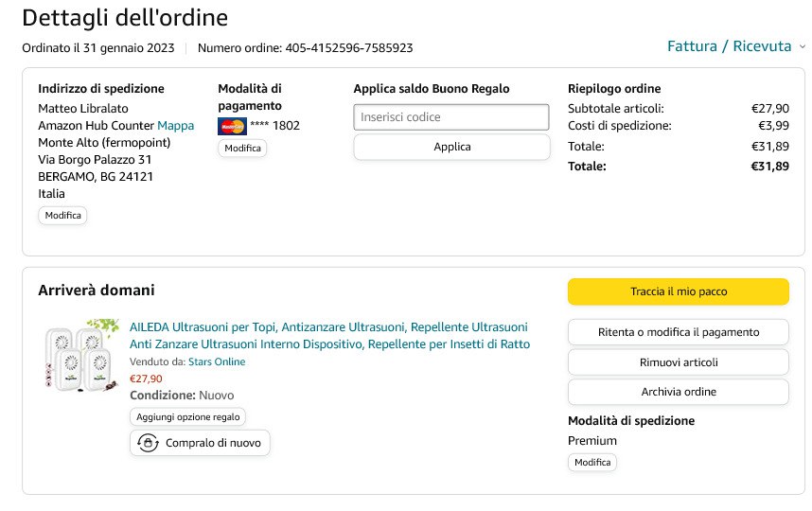Click the €27,90 product price
This screenshot has width=812, height=511.
(x=146, y=379)
